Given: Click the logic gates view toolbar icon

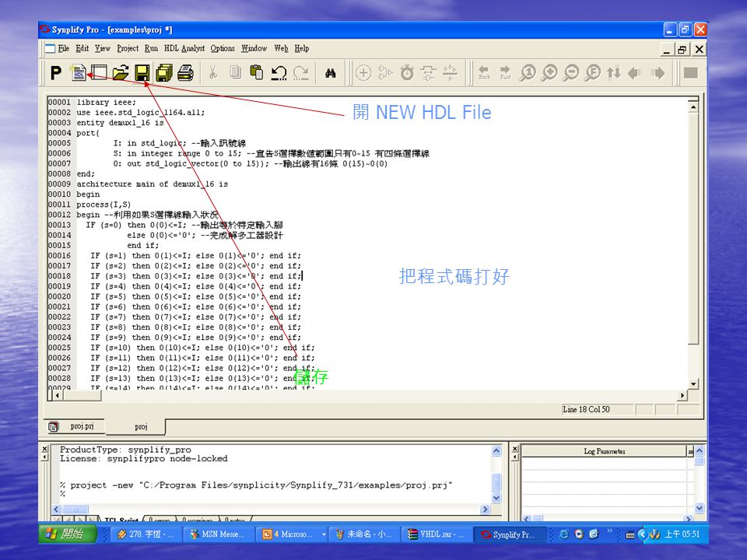Looking at the screenshot, I should tap(385, 73).
